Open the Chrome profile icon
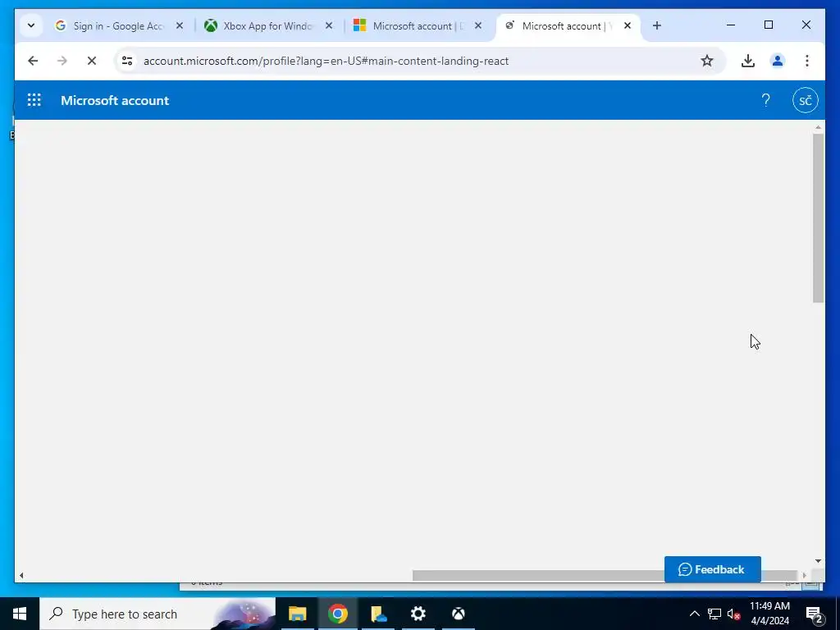The image size is (840, 630). 778,61
